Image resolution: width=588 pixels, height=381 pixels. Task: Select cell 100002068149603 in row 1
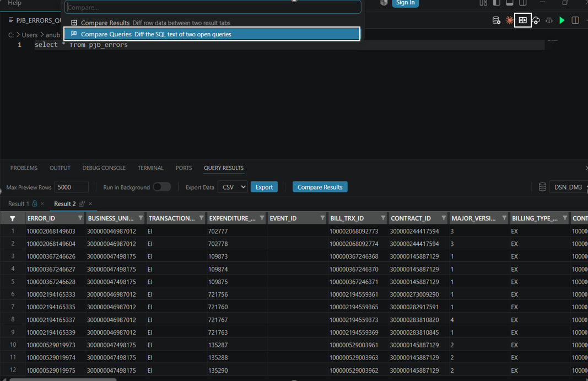point(51,231)
